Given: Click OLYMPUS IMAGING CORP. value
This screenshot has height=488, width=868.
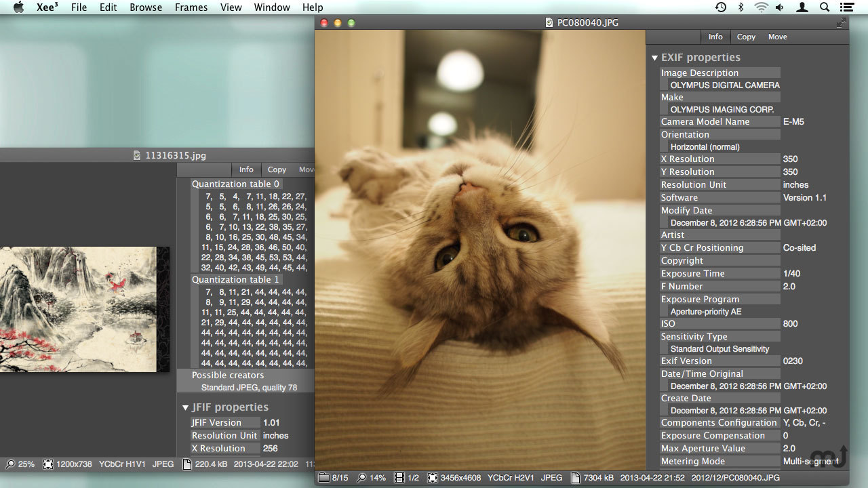Looking at the screenshot, I should pyautogui.click(x=722, y=110).
